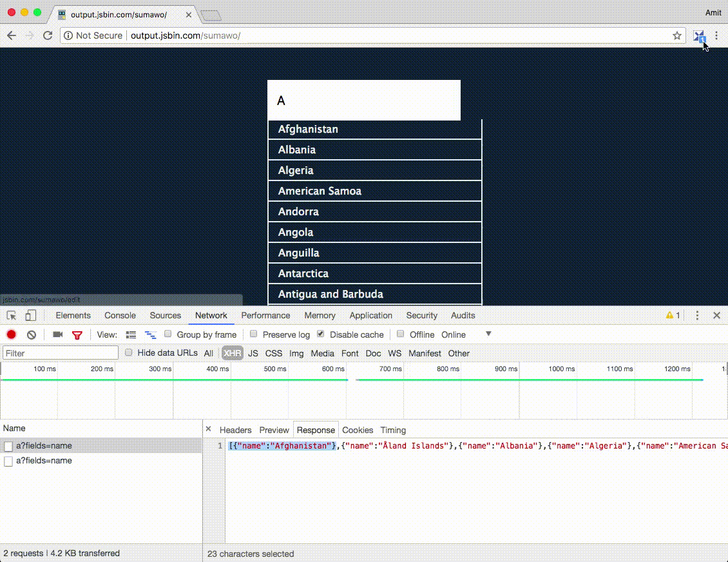Image resolution: width=728 pixels, height=562 pixels.
Task: Open the Online throttling dropdown
Action: click(488, 334)
